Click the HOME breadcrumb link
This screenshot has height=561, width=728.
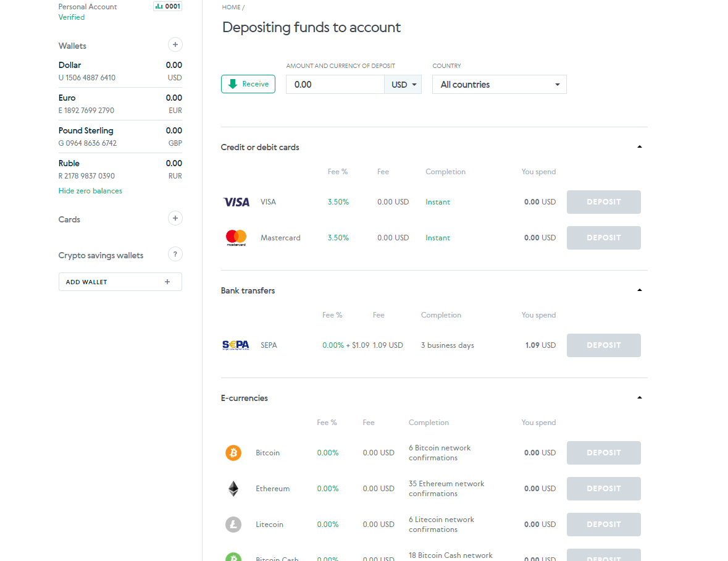[231, 7]
